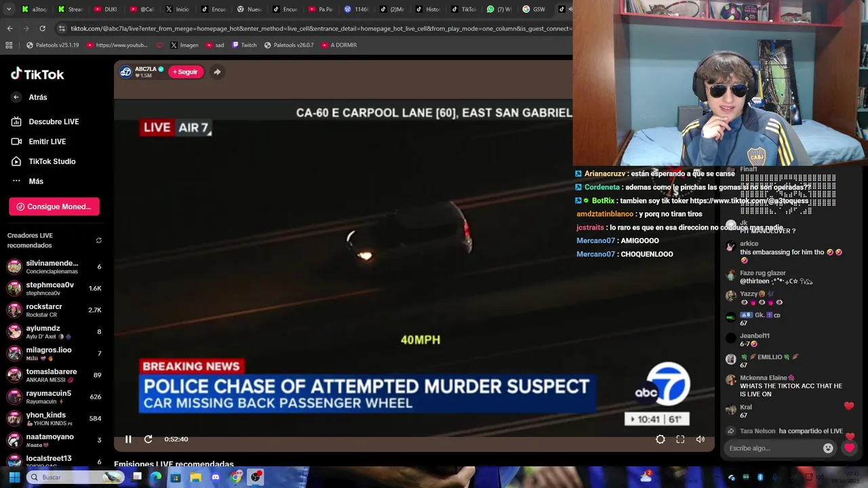Click the Consigue Monedas button
868x488 pixels.
54,207
